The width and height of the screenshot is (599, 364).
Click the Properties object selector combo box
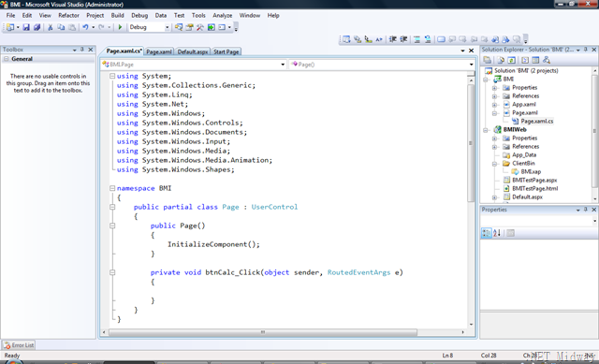pyautogui.click(x=539, y=221)
